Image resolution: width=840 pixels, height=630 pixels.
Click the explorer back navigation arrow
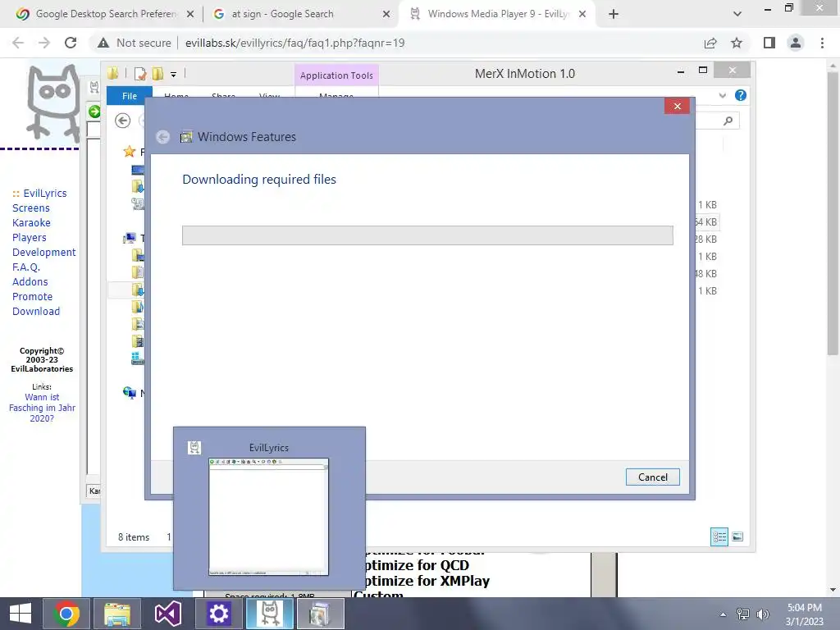pyautogui.click(x=123, y=121)
